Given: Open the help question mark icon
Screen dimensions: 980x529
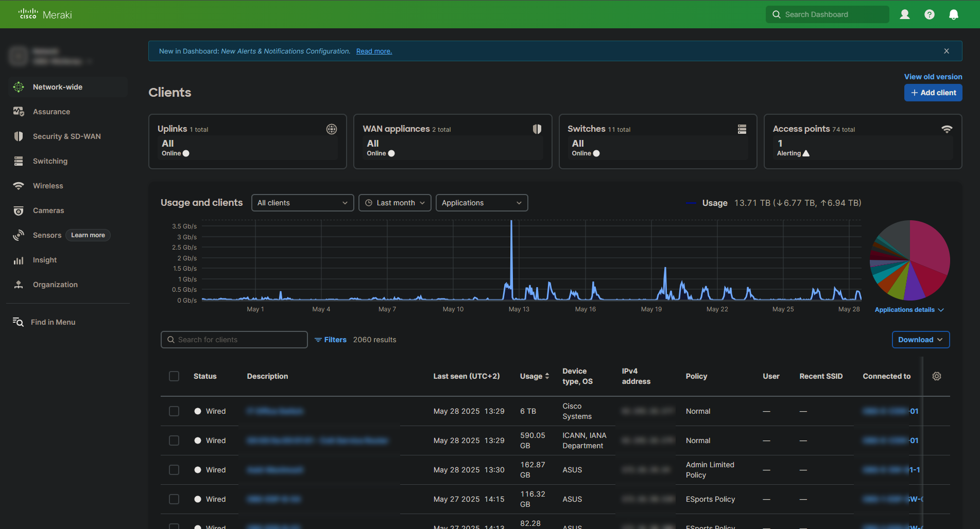Looking at the screenshot, I should 929,14.
